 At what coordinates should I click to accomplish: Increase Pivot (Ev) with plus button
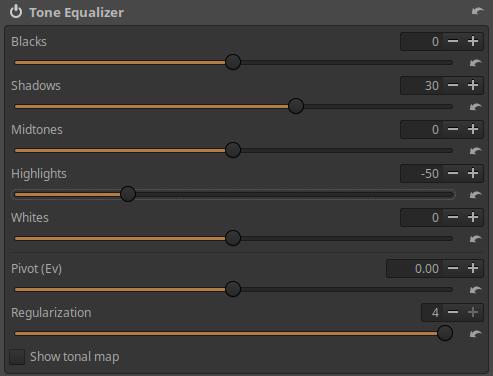473,268
